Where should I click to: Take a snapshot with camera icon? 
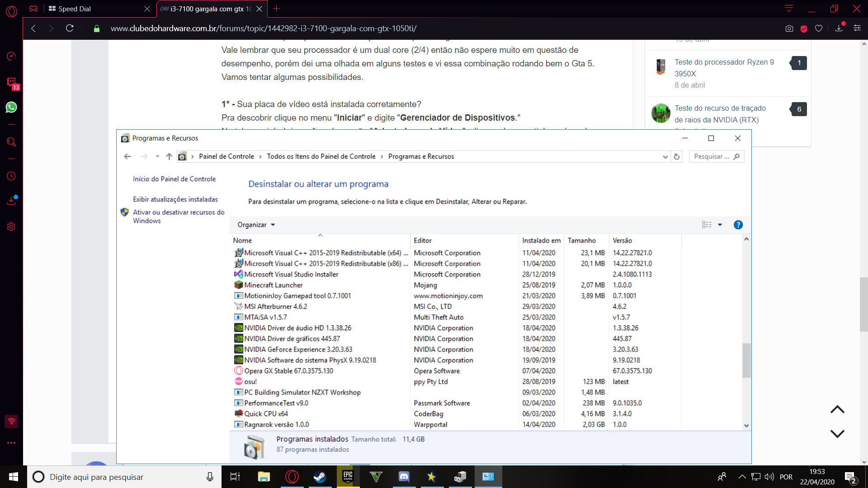coord(789,28)
